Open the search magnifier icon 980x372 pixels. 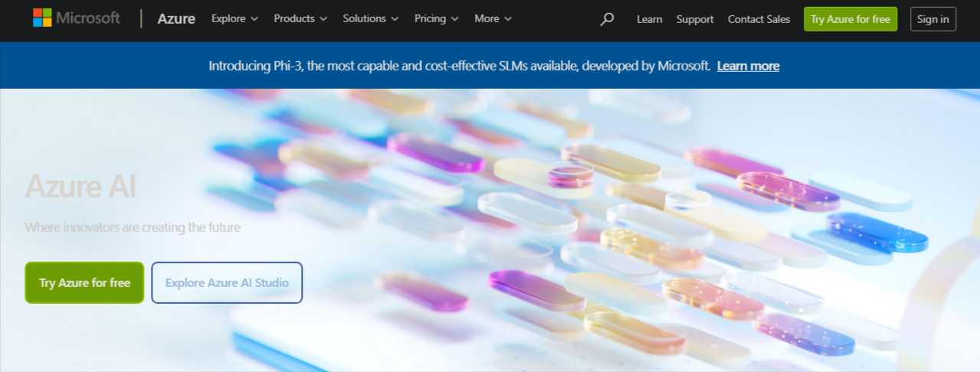tap(607, 19)
